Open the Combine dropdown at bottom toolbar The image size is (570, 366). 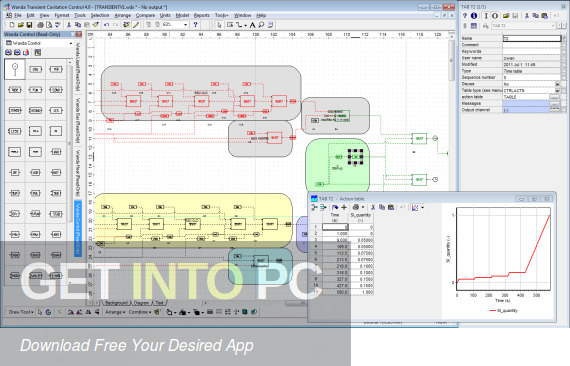(140, 312)
